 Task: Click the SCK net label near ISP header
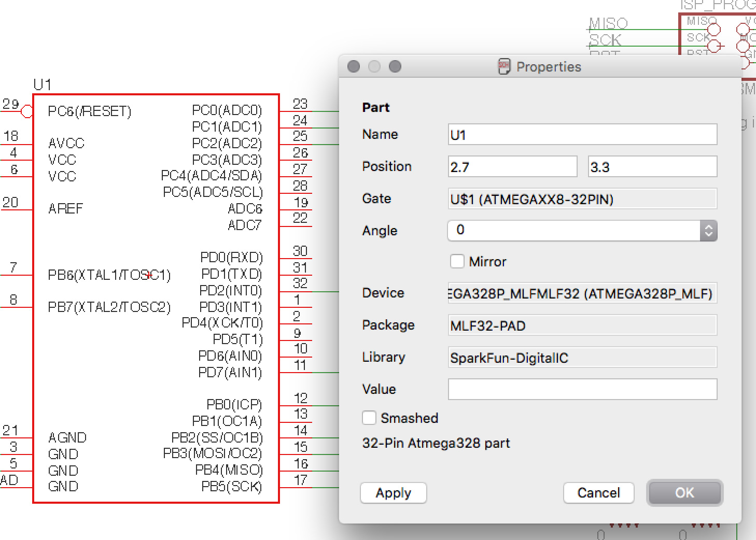click(605, 40)
